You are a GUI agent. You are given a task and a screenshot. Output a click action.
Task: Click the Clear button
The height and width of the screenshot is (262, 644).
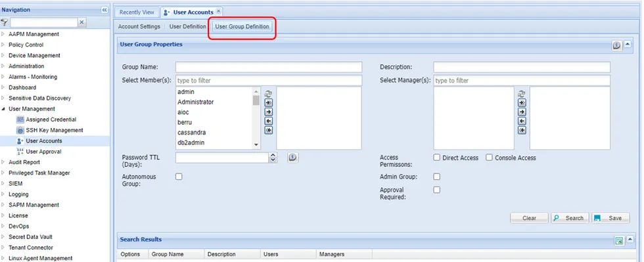tap(529, 218)
